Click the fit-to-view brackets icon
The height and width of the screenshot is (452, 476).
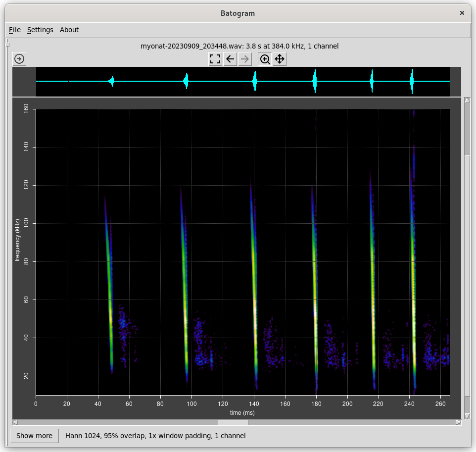click(x=215, y=59)
